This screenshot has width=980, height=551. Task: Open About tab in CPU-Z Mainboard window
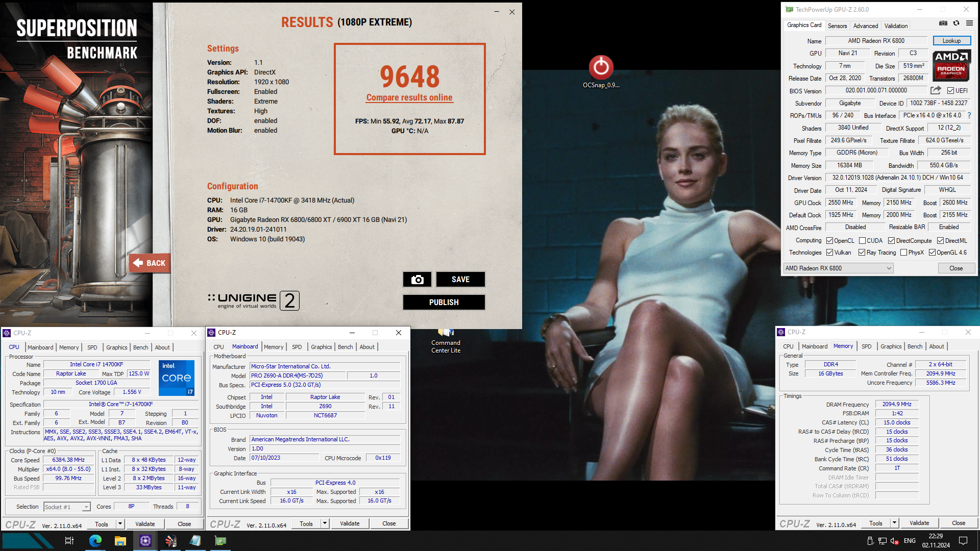(x=366, y=347)
